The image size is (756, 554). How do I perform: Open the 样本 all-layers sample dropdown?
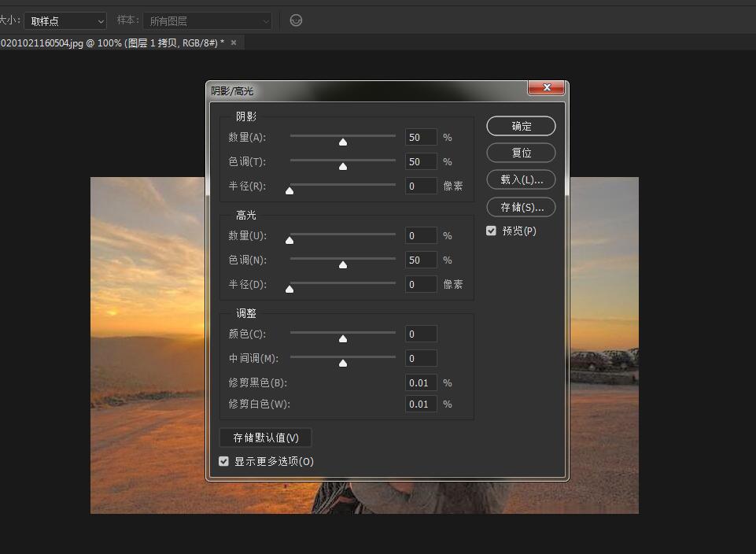coord(207,20)
